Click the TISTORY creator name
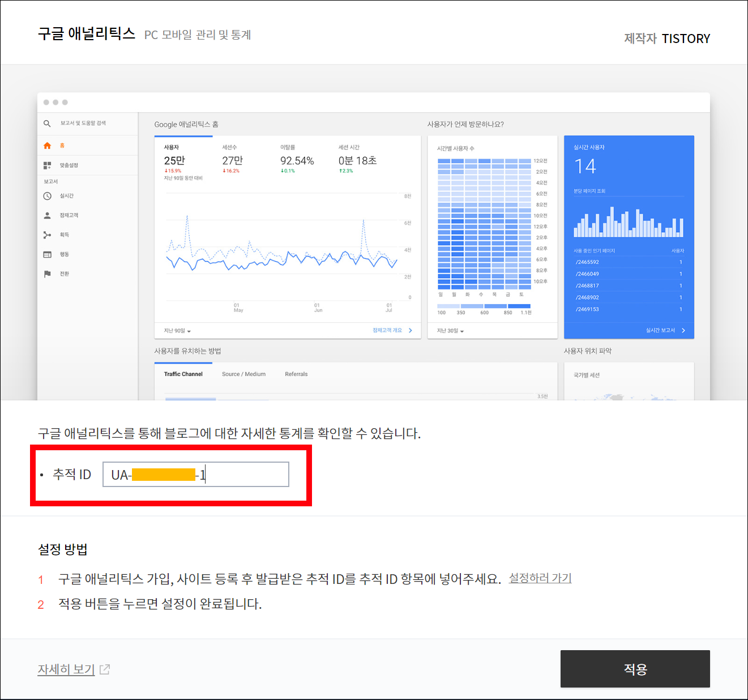Screen dimensions: 748x700 (x=686, y=39)
